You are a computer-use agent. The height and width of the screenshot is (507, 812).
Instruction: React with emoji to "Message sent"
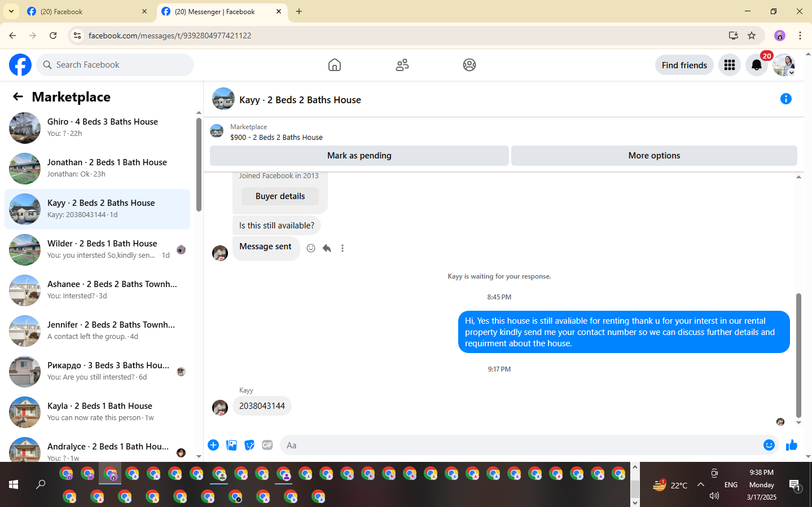coord(311,248)
